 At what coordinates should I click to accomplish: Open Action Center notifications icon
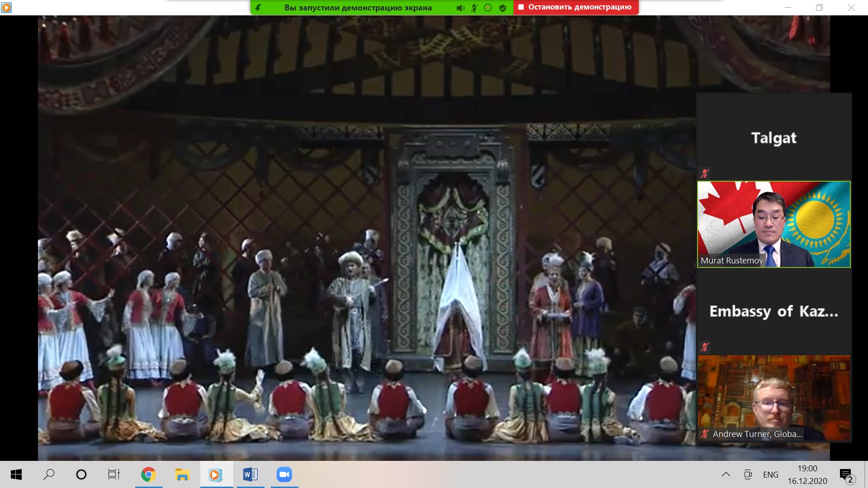click(x=846, y=475)
